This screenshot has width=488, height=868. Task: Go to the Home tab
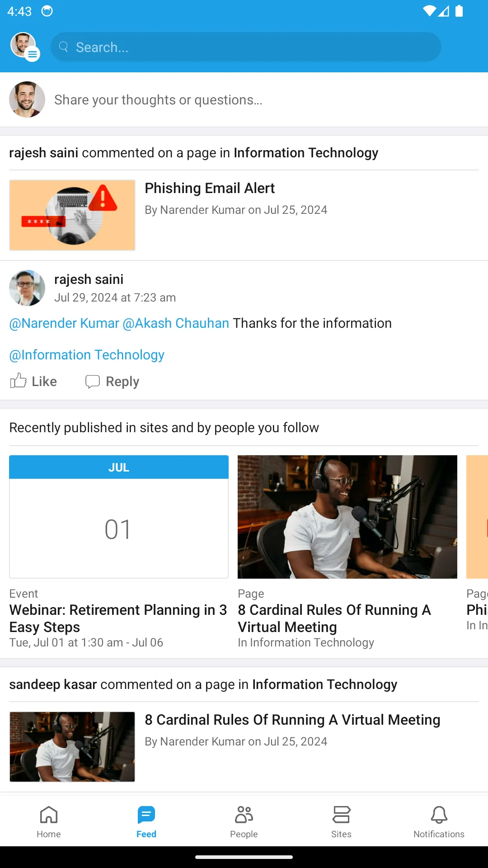click(49, 821)
